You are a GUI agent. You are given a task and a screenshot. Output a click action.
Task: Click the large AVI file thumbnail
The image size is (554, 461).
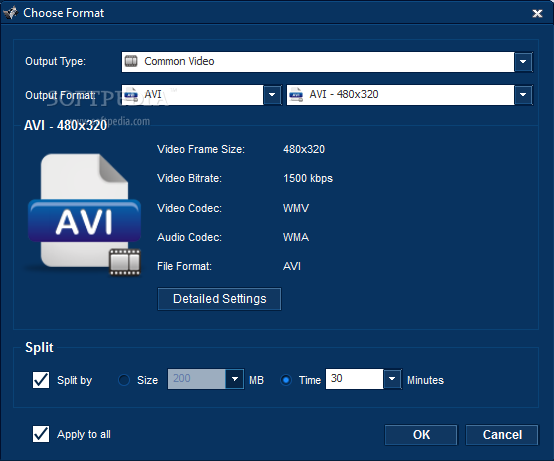point(84,215)
